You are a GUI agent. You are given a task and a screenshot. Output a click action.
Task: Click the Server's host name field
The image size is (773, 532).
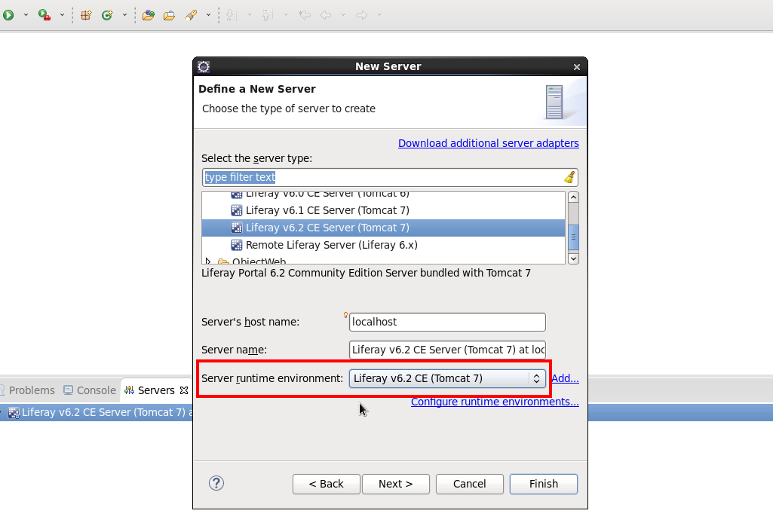[447, 323]
